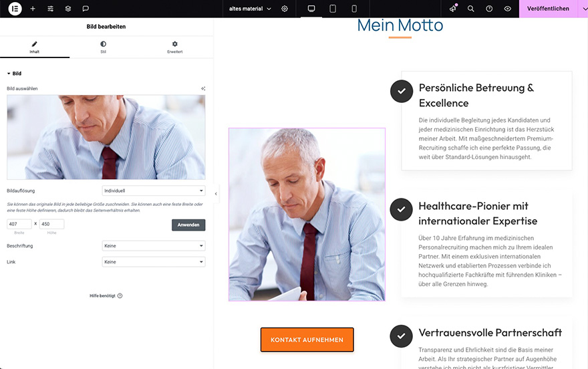The image size is (588, 369).
Task: Open the finder search icon
Action: [470, 9]
